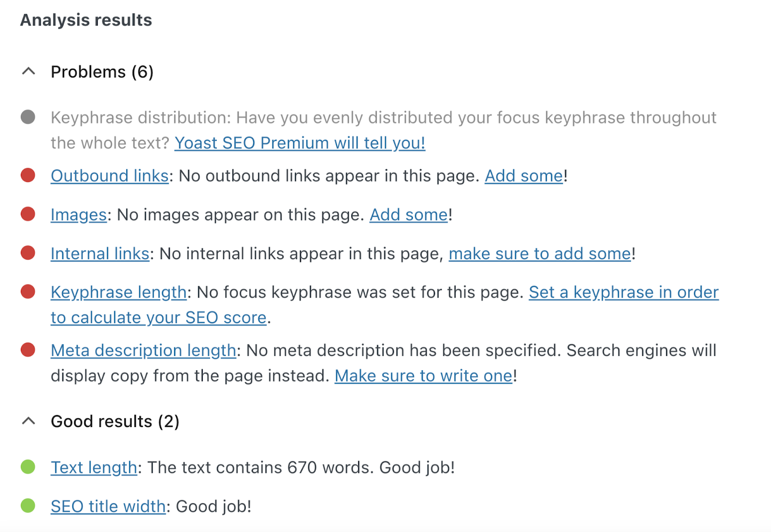Click make sure to add some link

539,253
